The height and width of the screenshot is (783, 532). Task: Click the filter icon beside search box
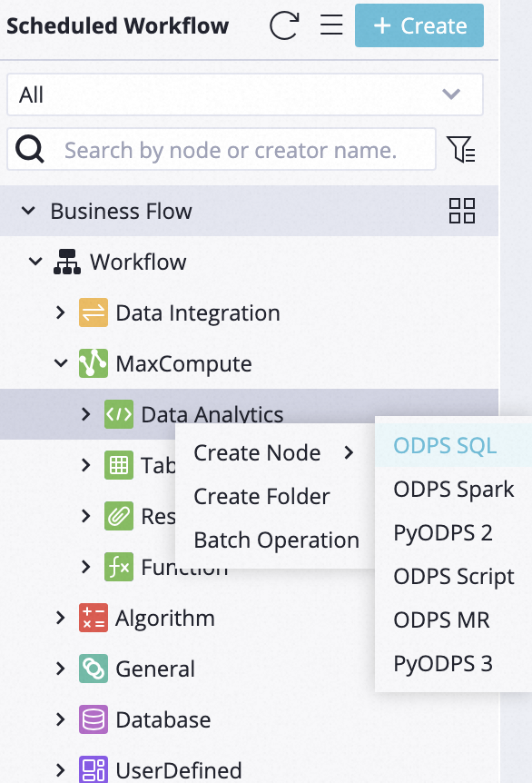click(461, 149)
